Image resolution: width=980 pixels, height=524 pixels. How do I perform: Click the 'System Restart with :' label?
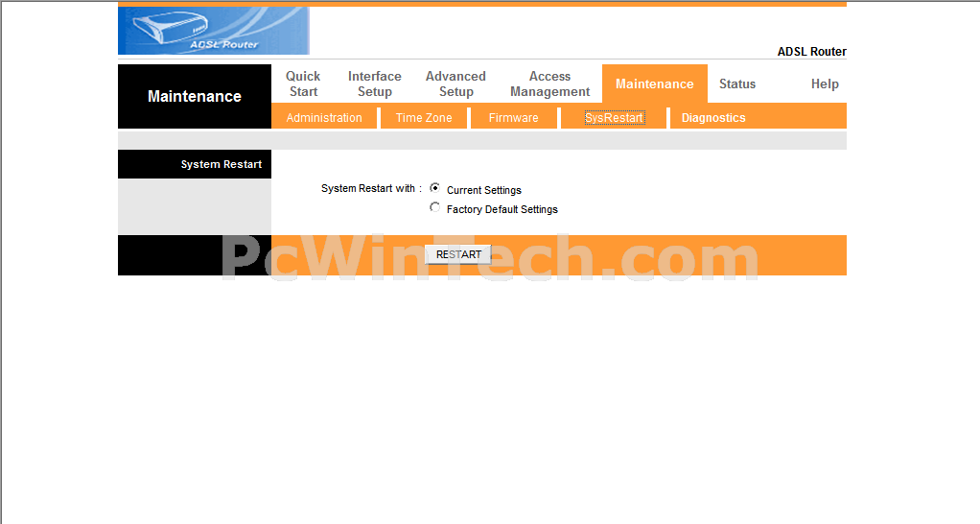(371, 188)
